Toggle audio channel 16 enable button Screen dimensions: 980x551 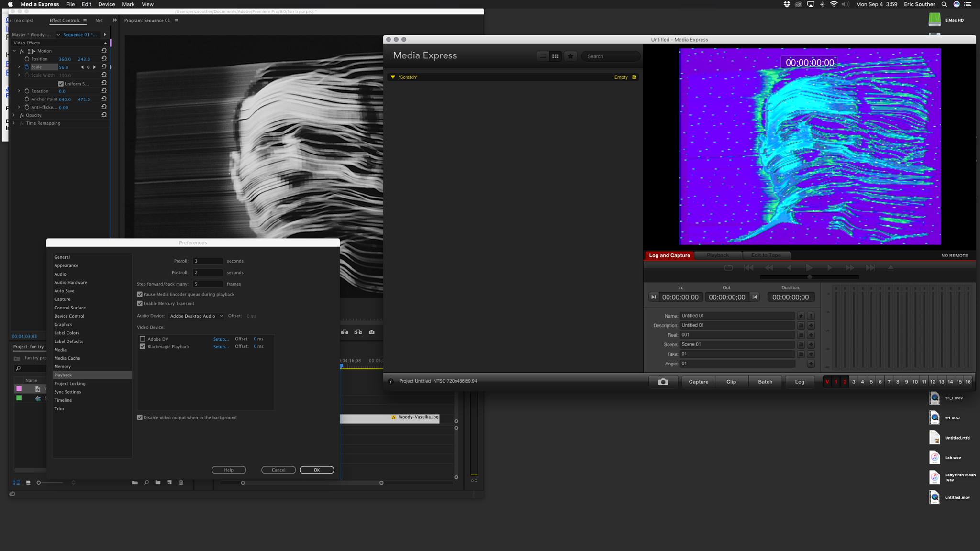point(968,382)
